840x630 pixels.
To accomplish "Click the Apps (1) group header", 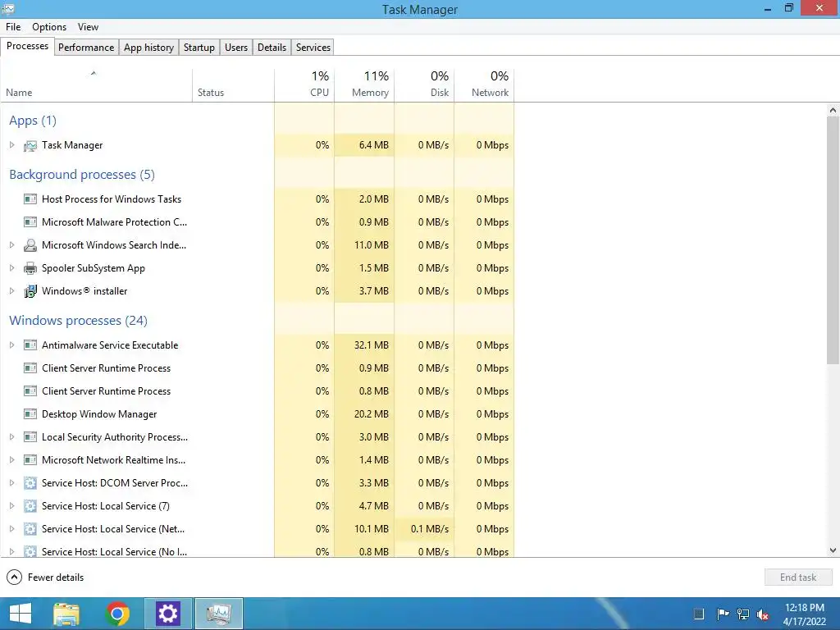I will (33, 121).
